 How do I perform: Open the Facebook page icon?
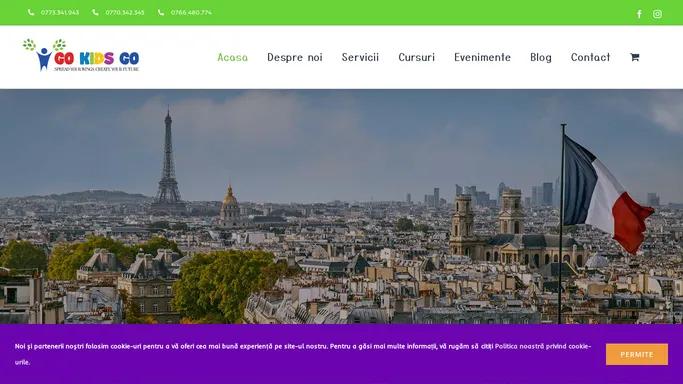tap(639, 14)
